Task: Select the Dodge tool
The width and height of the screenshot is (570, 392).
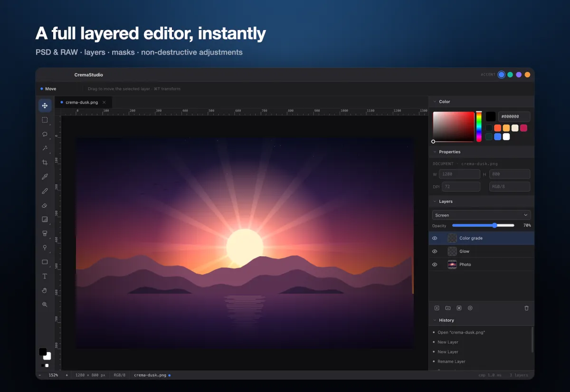Action: [x=45, y=248]
